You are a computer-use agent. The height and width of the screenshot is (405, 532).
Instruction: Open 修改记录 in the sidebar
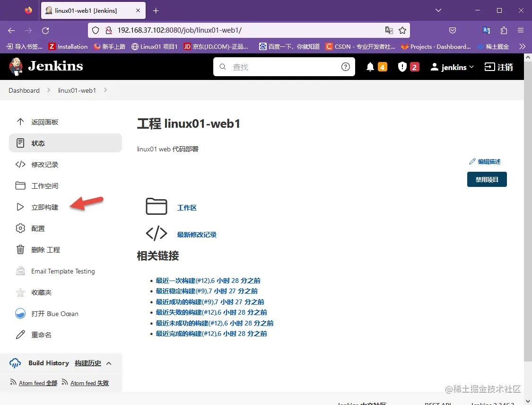(45, 165)
